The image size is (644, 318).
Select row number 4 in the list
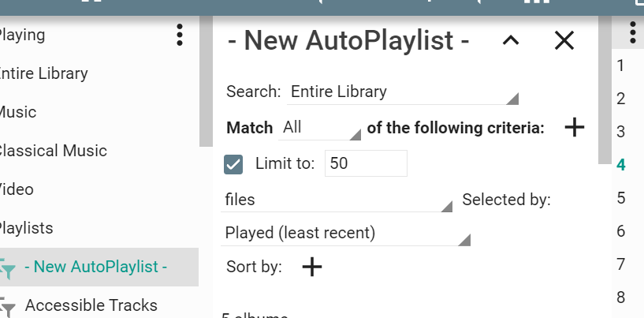(x=621, y=165)
